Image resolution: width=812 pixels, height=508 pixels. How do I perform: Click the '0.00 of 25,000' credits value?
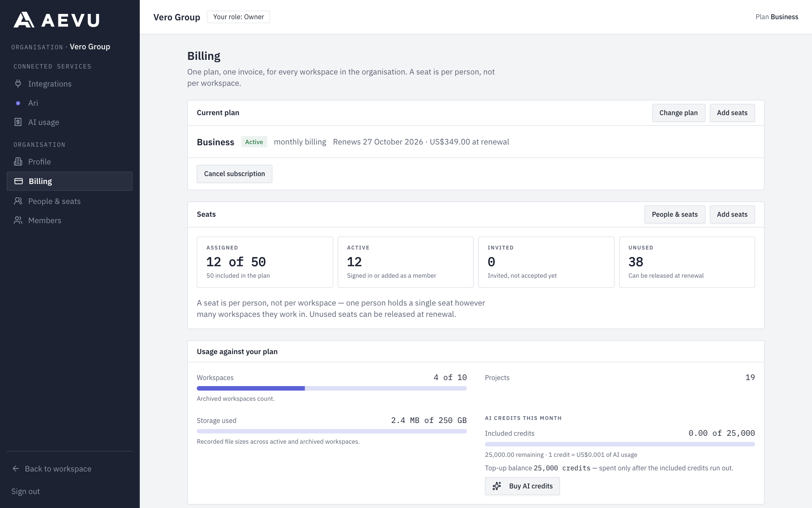721,433
